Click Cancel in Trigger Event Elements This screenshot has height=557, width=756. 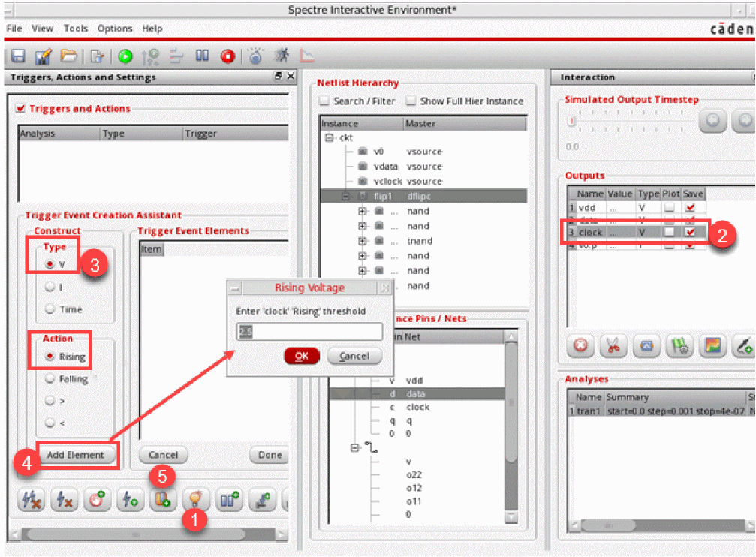click(x=164, y=455)
